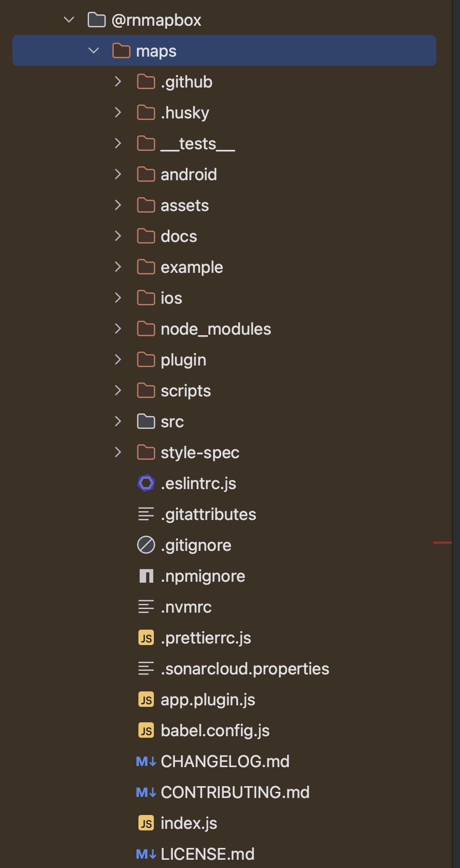Expand the android folder
Screen dimensions: 460x868
tap(118, 174)
